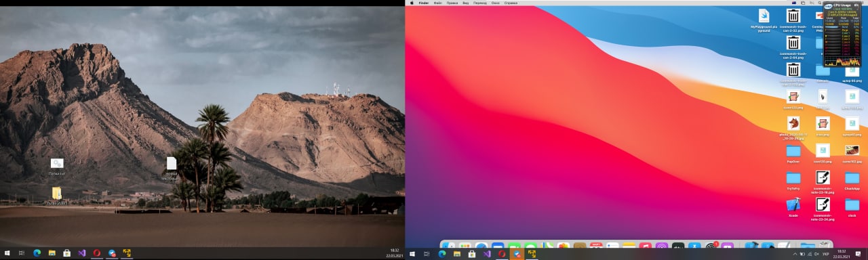Open Calendar from the macOS dock
This screenshot has height=260, width=868.
(x=596, y=244)
